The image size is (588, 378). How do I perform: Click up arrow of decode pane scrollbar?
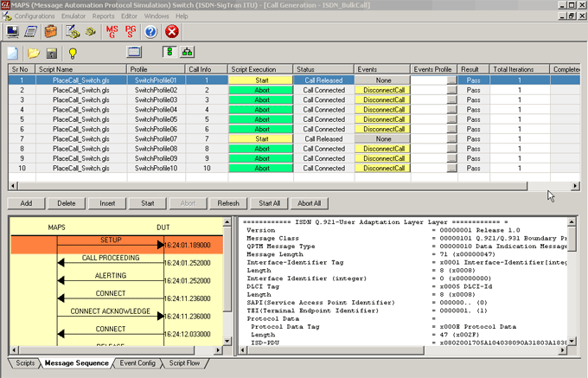click(572, 222)
